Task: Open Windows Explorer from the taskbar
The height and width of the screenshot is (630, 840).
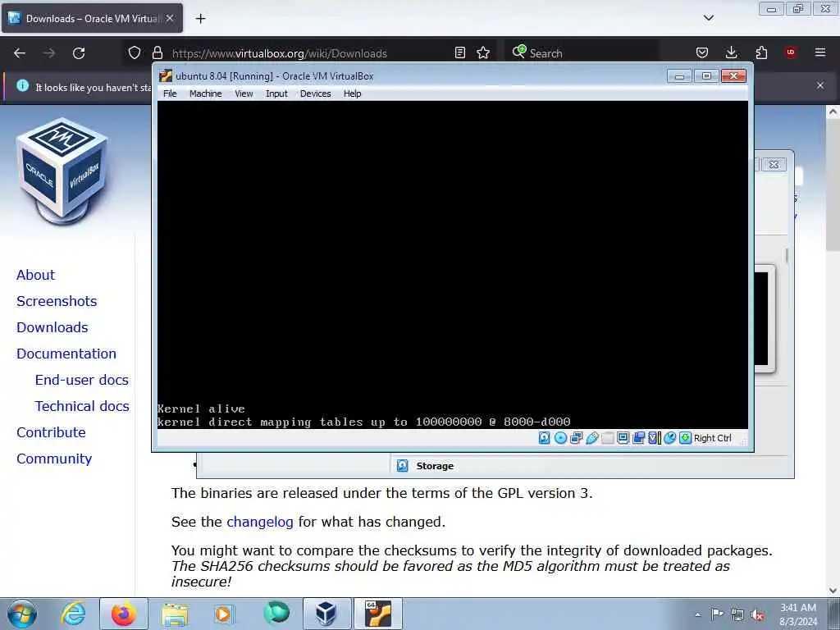Action: pos(175,614)
